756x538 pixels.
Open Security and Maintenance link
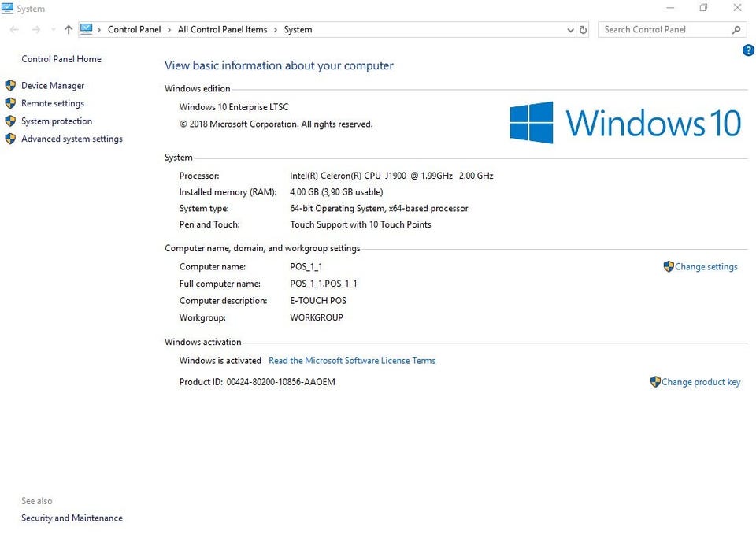pos(72,518)
